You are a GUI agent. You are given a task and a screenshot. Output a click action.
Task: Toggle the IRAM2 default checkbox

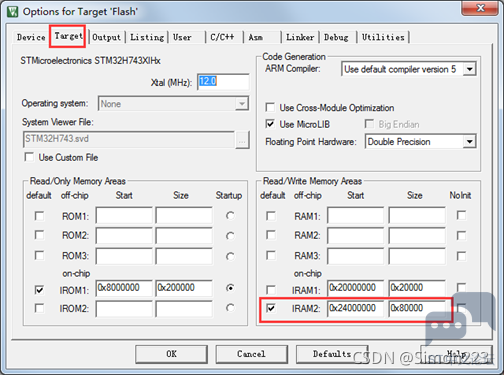point(271,308)
